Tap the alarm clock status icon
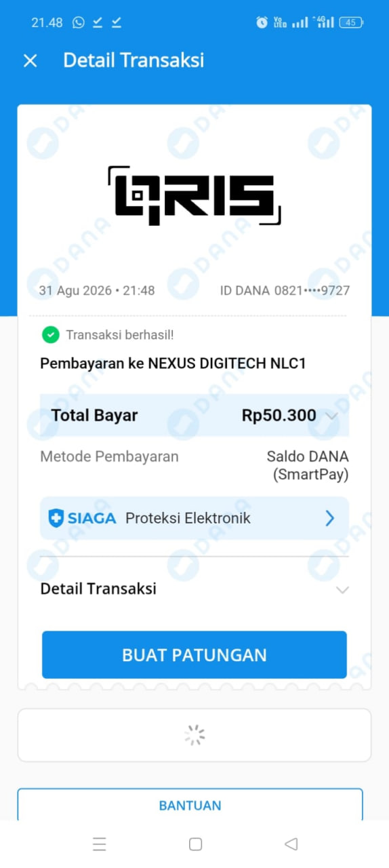The width and height of the screenshot is (389, 868). click(x=262, y=22)
